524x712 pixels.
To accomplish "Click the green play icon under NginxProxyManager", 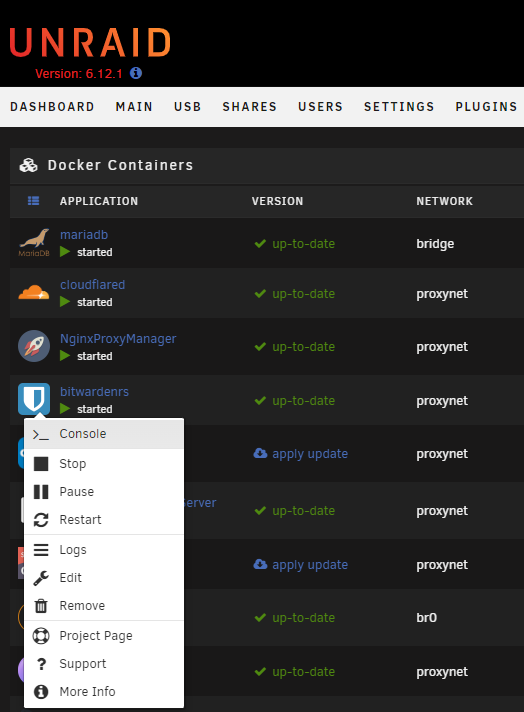I will tap(65, 356).
